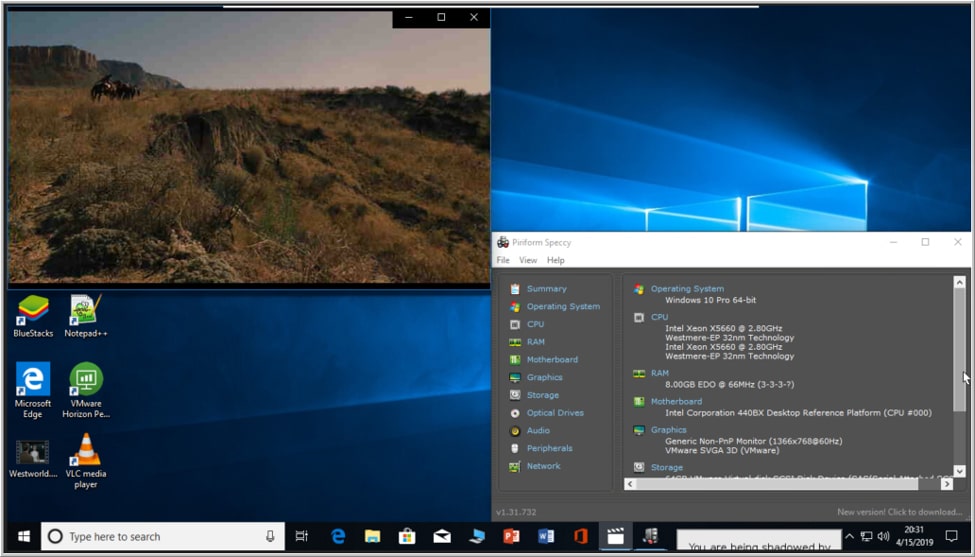Click the CPU heading in summary pane
975x557 pixels.
[x=659, y=317]
